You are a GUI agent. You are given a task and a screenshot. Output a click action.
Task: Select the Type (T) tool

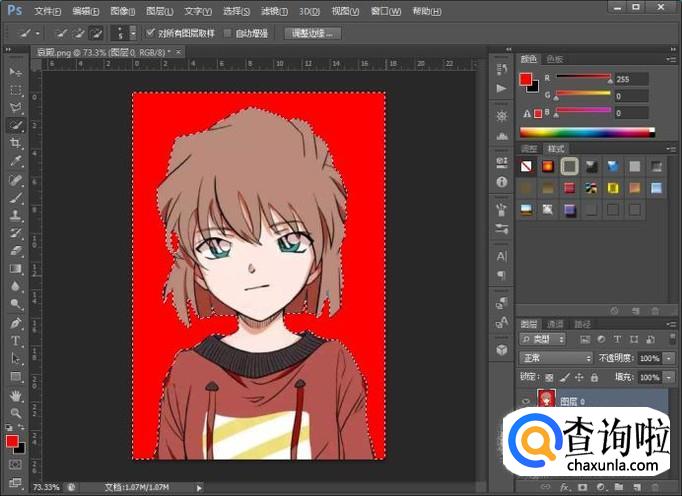coord(16,341)
